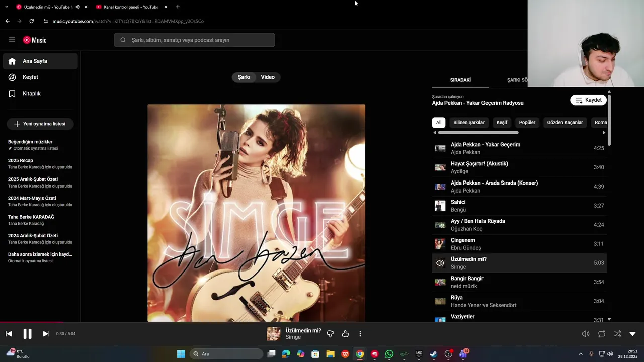Viewport: 644px width, 362px height.
Task: Click the player bar song thumbnail
Action: (x=274, y=334)
